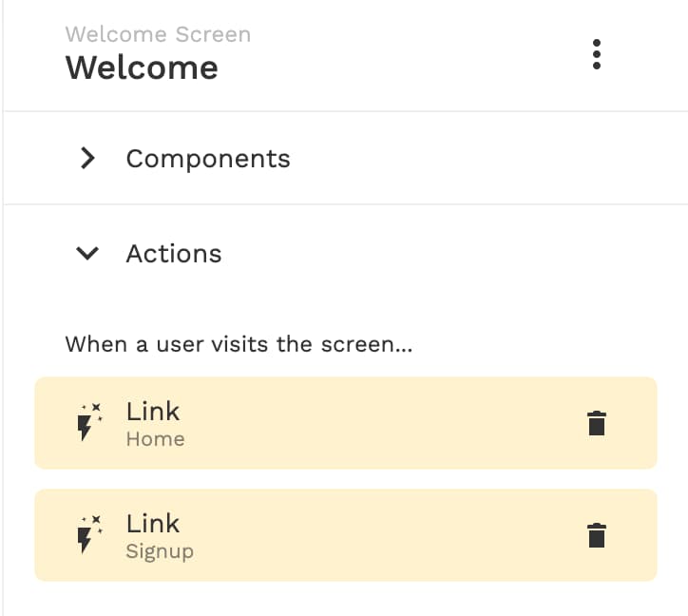Screen dimensions: 688x616
Task: Click the Actions section header label
Action: [174, 254]
